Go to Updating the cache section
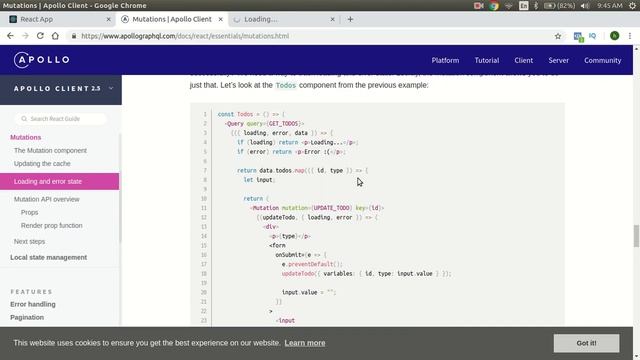Screen dimensions: 640x360 point(42,164)
